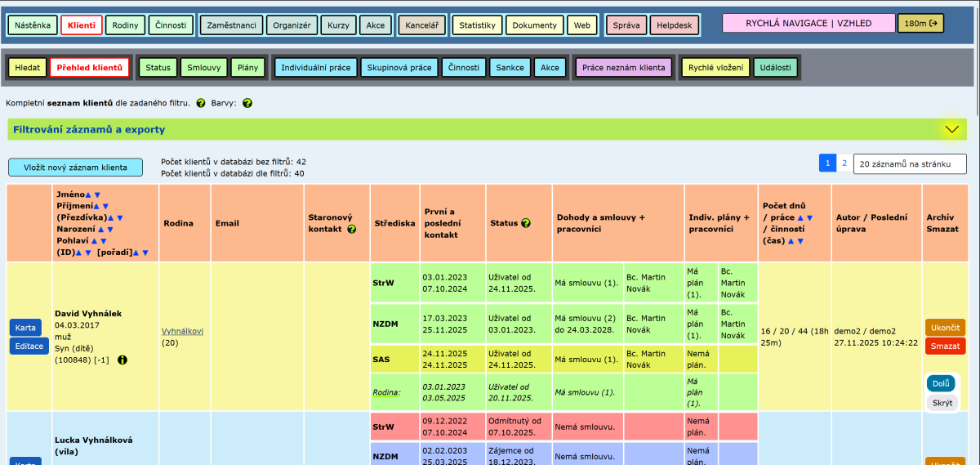980x465 pixels.
Task: Sort by Pohlaví descending arrow
Action: pyautogui.click(x=103, y=241)
